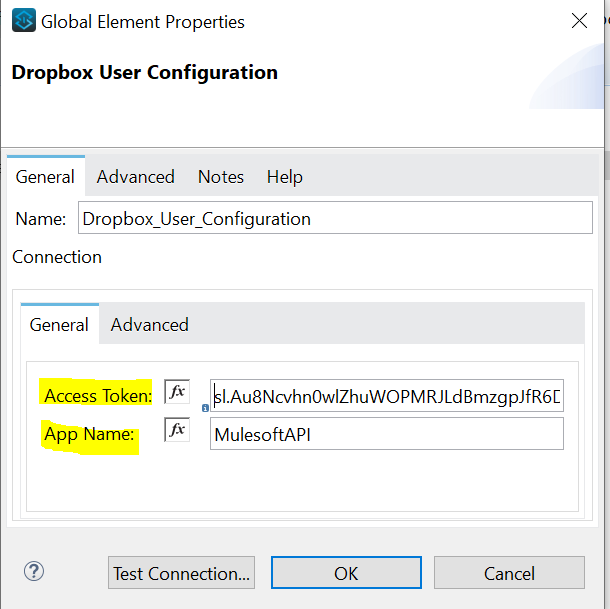Image resolution: width=610 pixels, height=609 pixels.
Task: Switch to the Notes tab
Action: pyautogui.click(x=221, y=177)
